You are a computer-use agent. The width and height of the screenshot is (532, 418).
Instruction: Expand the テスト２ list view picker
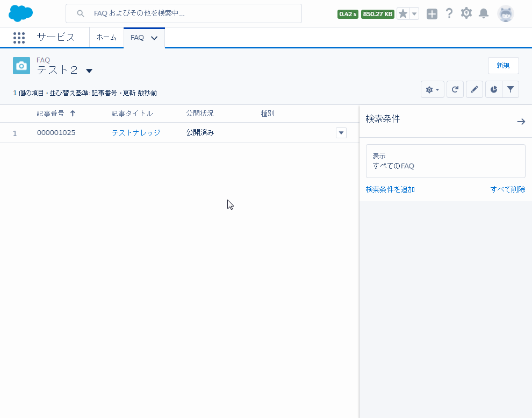pyautogui.click(x=89, y=71)
